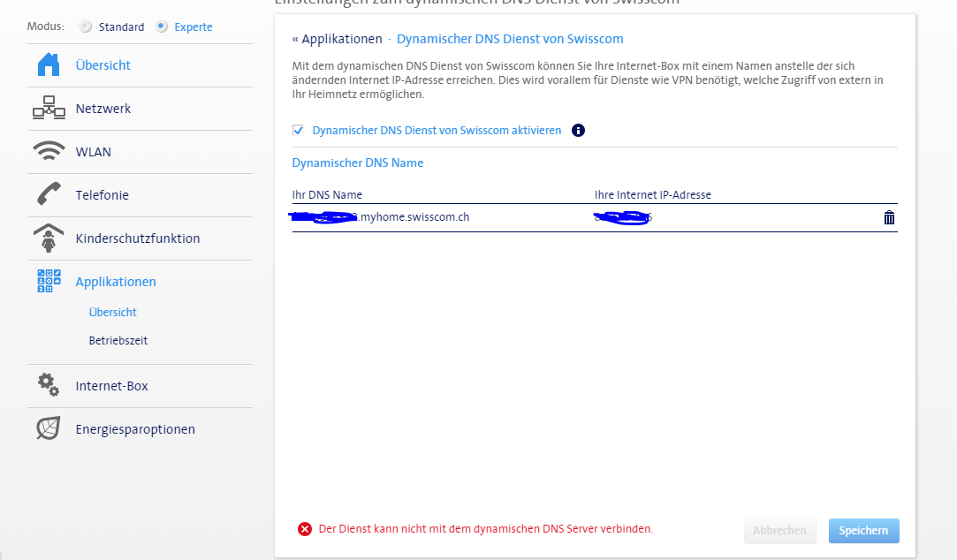Click the phone handset icon for Telefonie
Screen dimensions: 957x560
coord(49,195)
